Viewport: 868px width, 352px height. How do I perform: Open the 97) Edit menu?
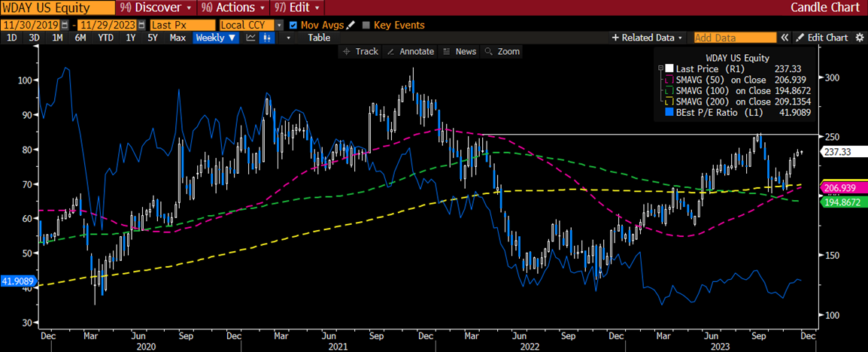click(x=297, y=8)
